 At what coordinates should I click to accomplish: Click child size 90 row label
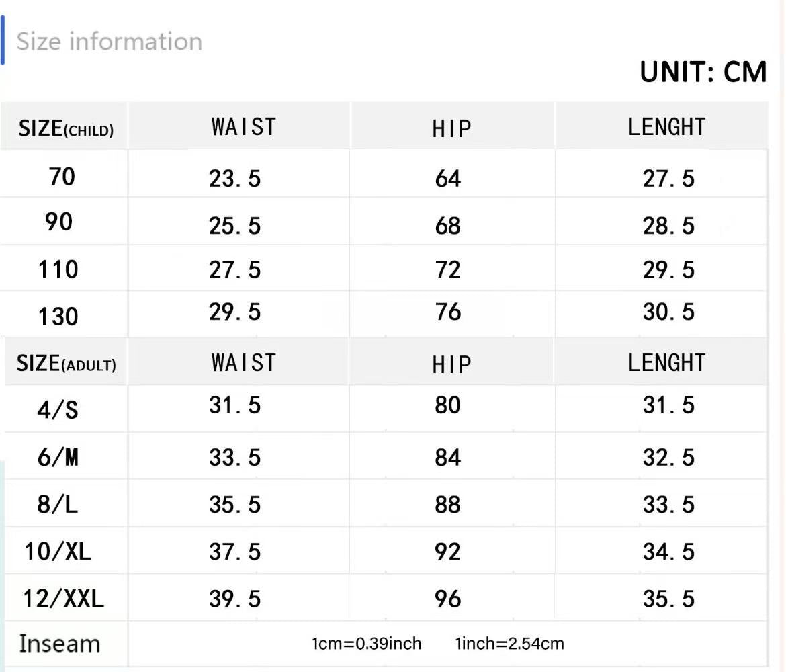[59, 222]
